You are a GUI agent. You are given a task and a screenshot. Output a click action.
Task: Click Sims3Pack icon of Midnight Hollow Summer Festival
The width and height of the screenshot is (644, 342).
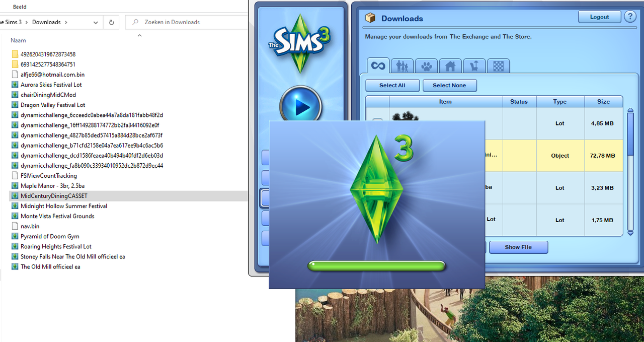[x=15, y=206]
